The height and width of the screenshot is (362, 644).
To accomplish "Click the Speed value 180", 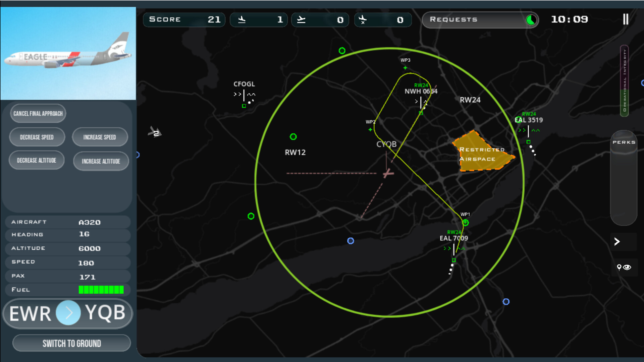I will [x=86, y=263].
